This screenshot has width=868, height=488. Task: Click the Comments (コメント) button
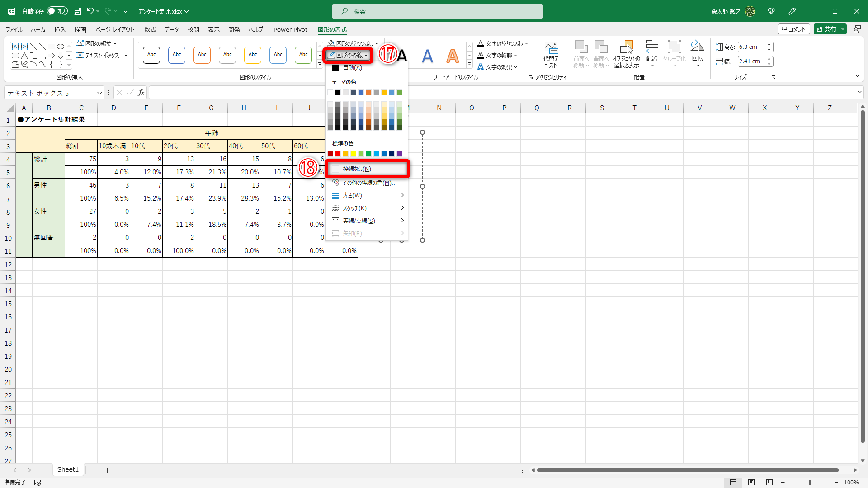[794, 29]
